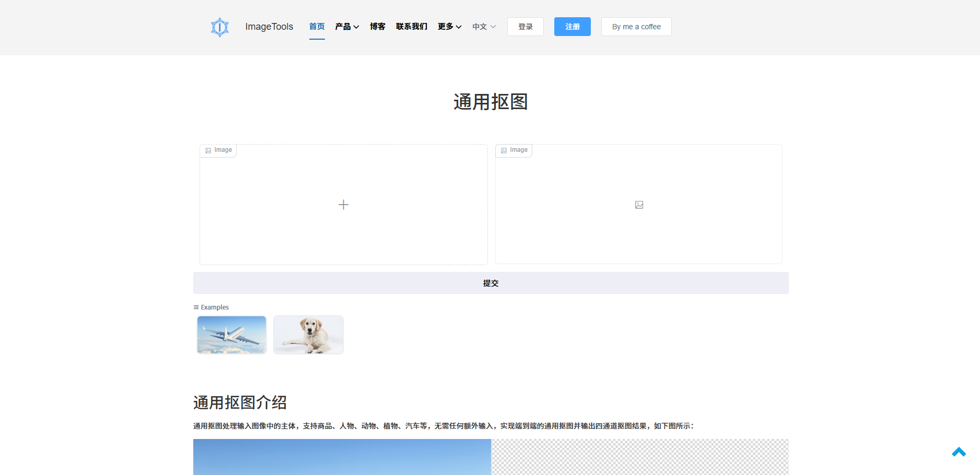Click the ImageTools logo icon
The image size is (980, 475).
[219, 27]
